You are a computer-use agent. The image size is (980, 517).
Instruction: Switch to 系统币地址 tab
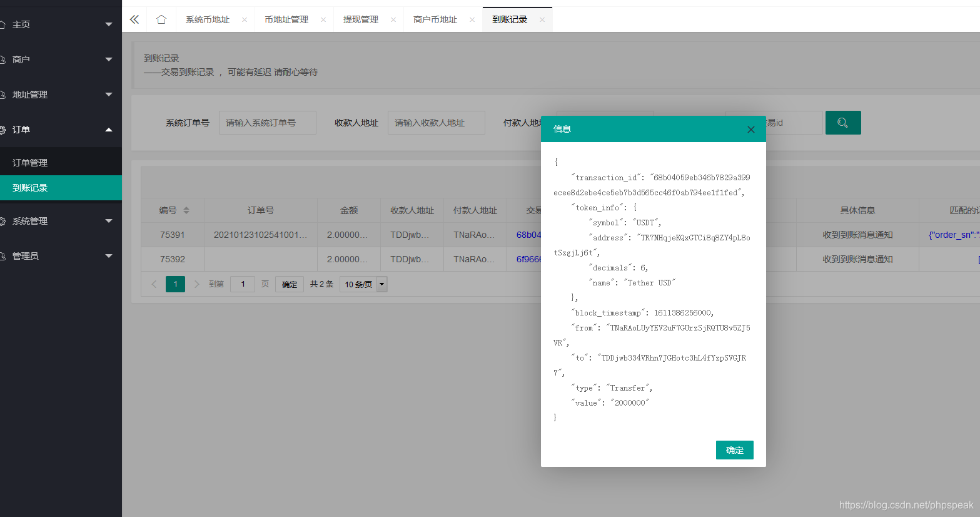pos(208,20)
